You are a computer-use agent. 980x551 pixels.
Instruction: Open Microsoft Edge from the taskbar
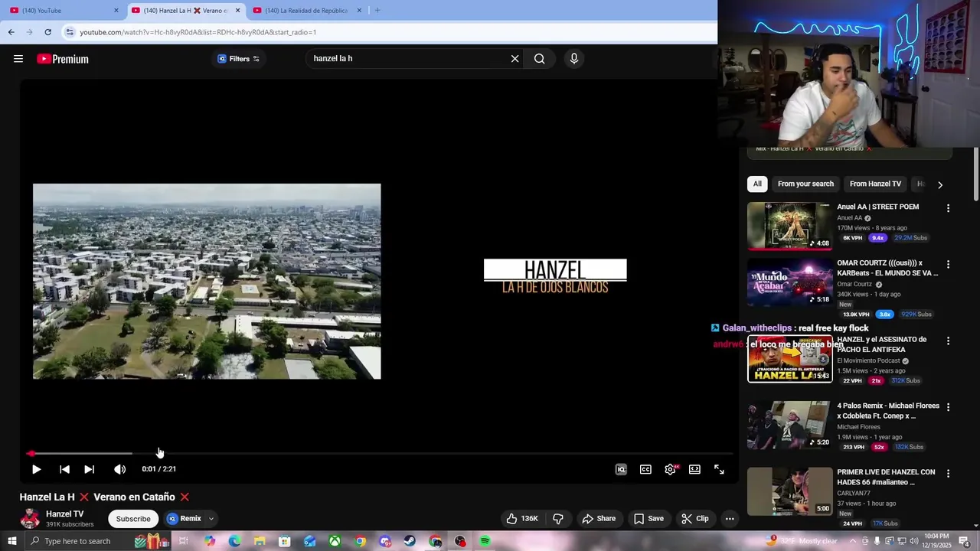click(x=234, y=541)
